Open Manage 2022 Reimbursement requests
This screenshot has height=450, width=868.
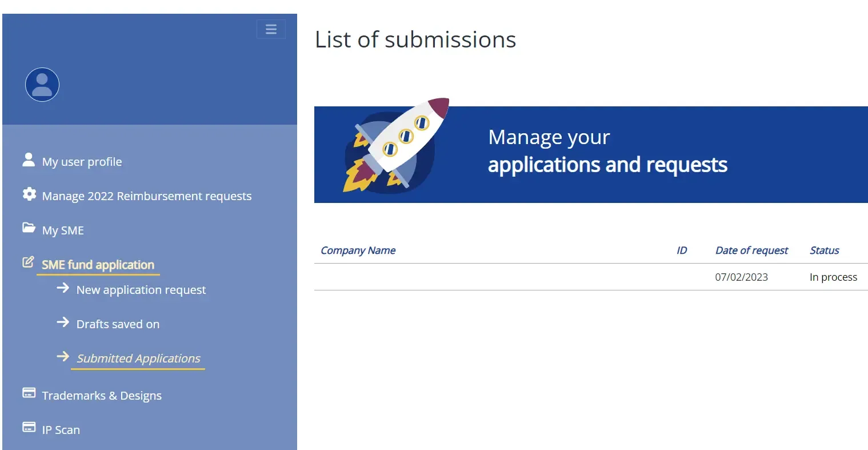tap(146, 196)
